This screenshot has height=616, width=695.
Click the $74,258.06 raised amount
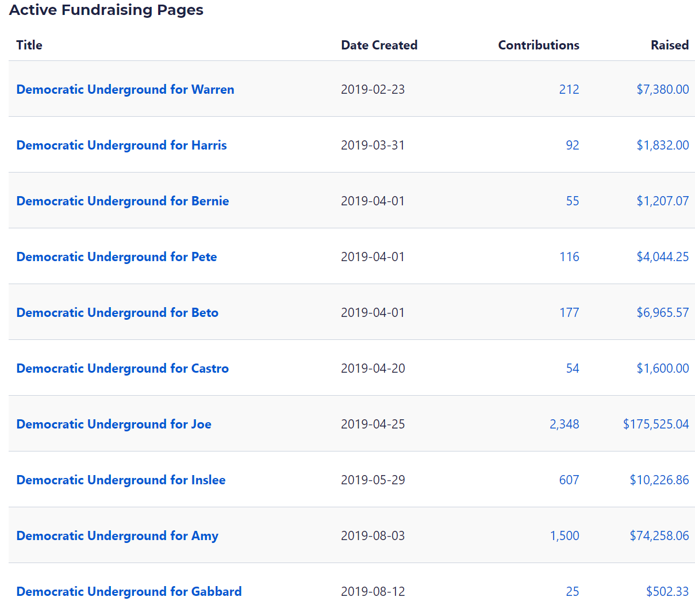659,535
